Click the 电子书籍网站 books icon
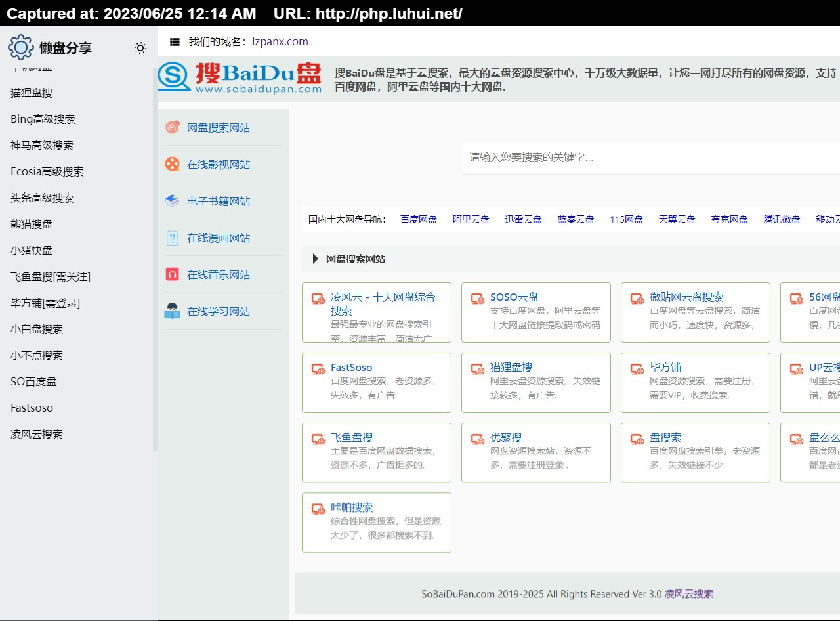Screen dimensions: 840x621 (x=173, y=201)
